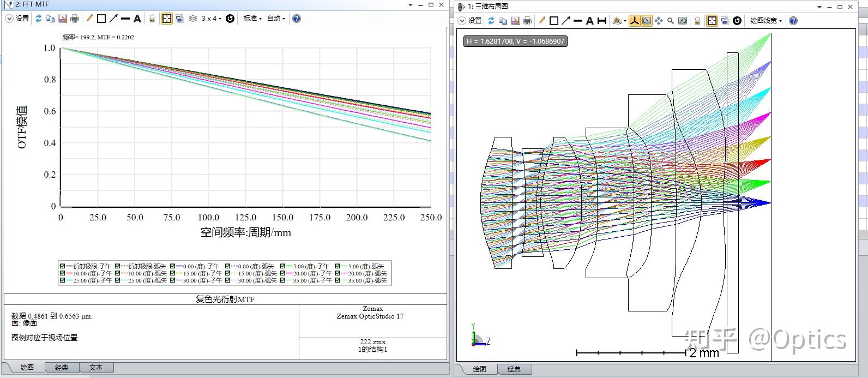The height and width of the screenshot is (378, 868).
Task: Toggle the 35.00 (度)-弧矢 legend checkbox
Action: coord(338,280)
